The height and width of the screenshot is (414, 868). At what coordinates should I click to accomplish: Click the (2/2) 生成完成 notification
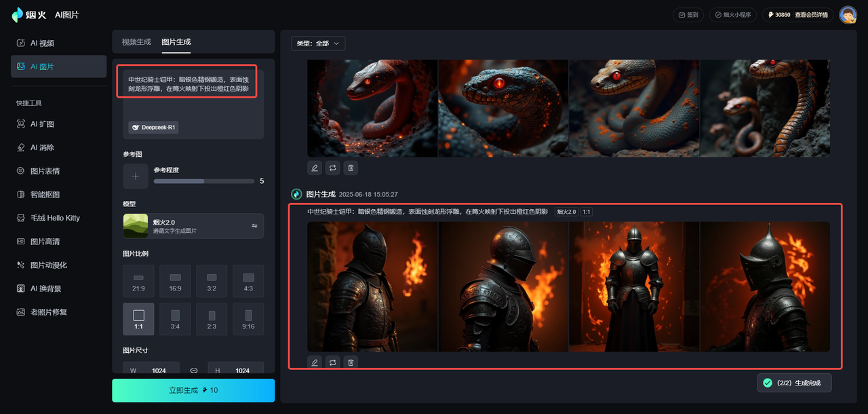(x=794, y=383)
